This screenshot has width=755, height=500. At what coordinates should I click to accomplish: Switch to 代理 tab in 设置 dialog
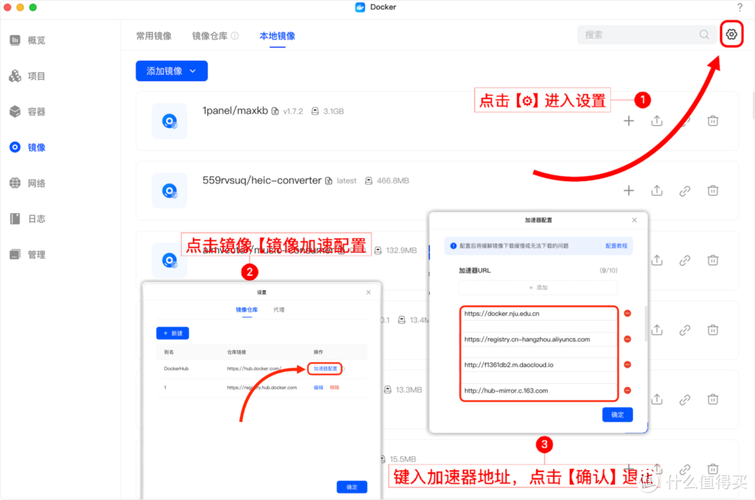click(279, 310)
